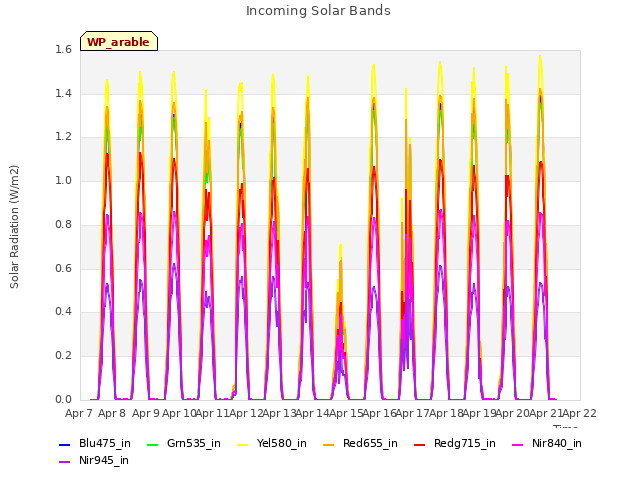
Task: Click the Apr 15 x-axis tick label
Action: [x=346, y=413]
